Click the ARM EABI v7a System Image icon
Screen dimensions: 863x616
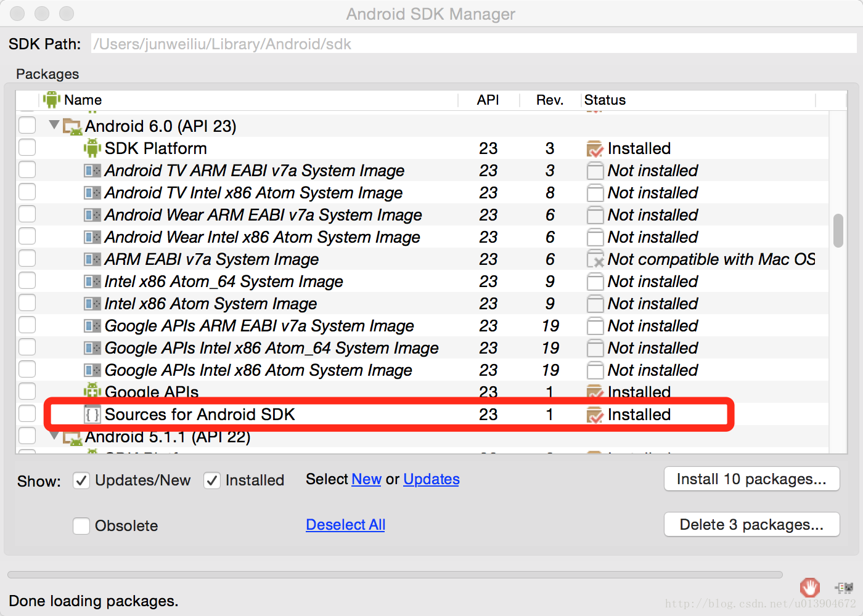pyautogui.click(x=92, y=259)
